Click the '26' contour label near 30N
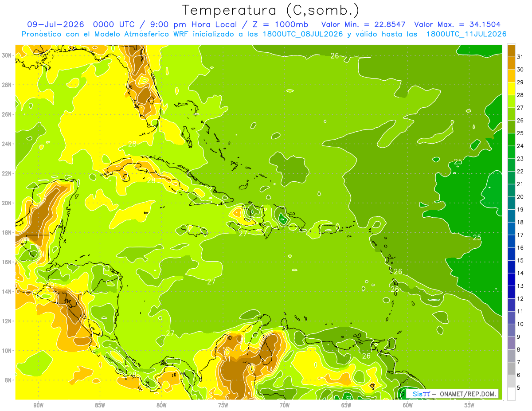532x411 pixels. pyautogui.click(x=335, y=56)
